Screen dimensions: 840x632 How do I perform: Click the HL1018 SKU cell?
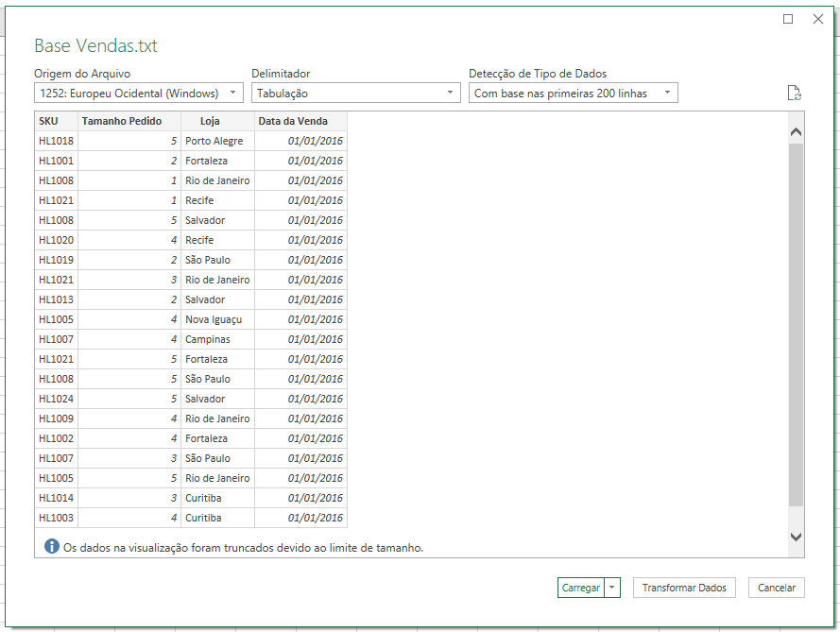click(x=57, y=141)
